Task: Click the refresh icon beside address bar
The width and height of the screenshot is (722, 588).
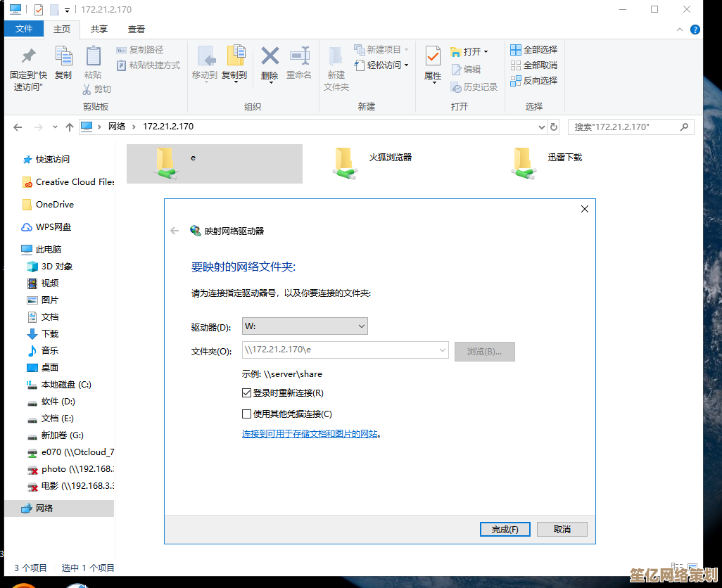Action: [x=554, y=127]
